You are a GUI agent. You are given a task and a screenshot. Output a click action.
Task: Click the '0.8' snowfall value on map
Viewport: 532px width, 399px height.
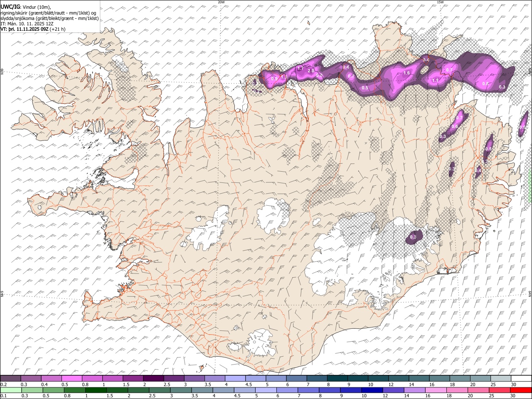point(485,84)
